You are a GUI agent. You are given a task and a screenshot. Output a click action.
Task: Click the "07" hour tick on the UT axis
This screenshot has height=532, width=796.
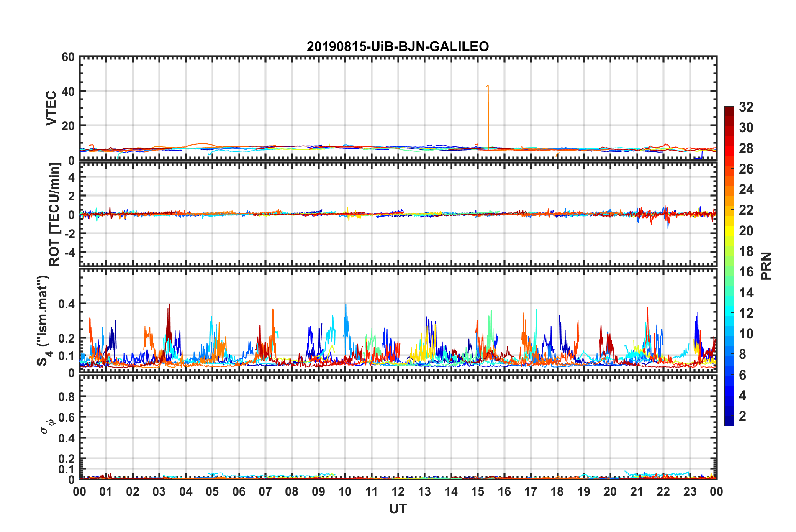coord(265,492)
